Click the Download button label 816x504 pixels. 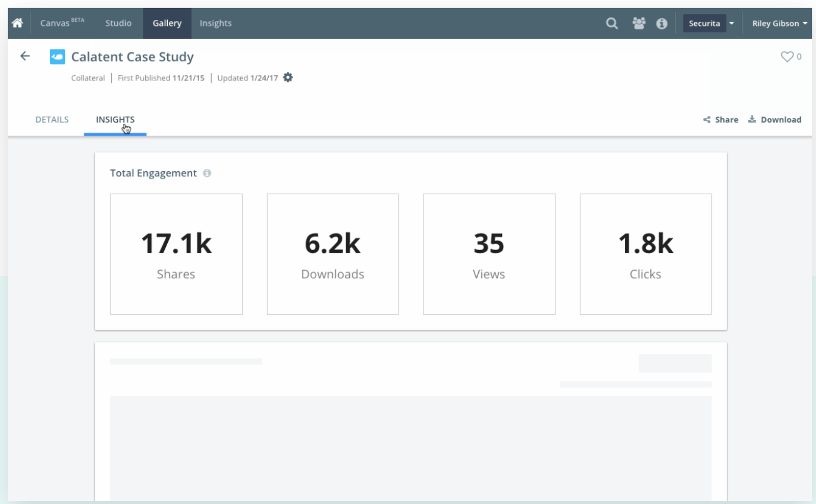tap(781, 120)
